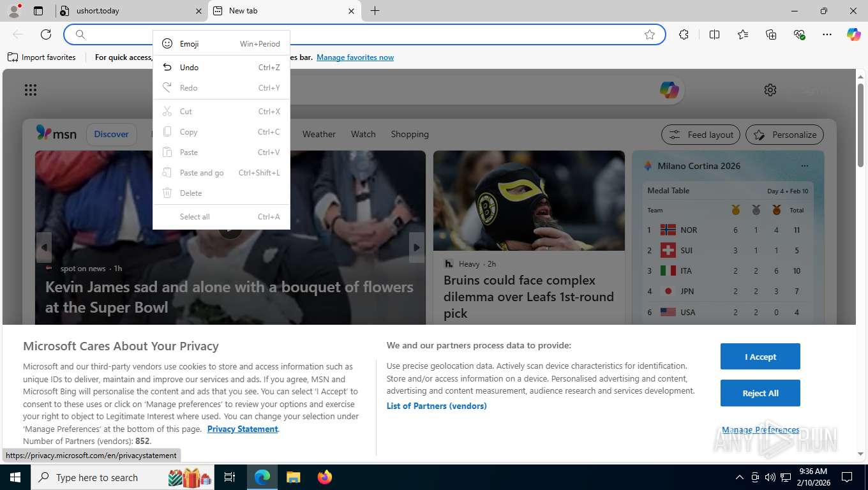Click Reject All privacy button
This screenshot has height=490, width=868.
click(x=760, y=393)
